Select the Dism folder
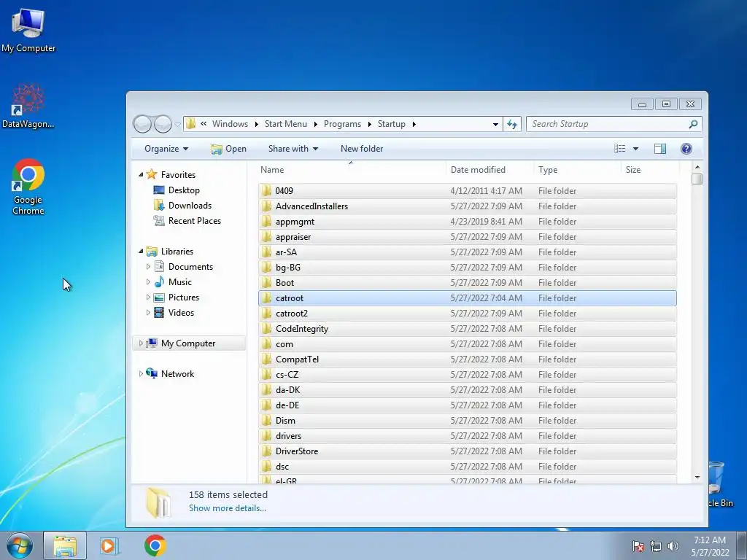 tap(468, 421)
